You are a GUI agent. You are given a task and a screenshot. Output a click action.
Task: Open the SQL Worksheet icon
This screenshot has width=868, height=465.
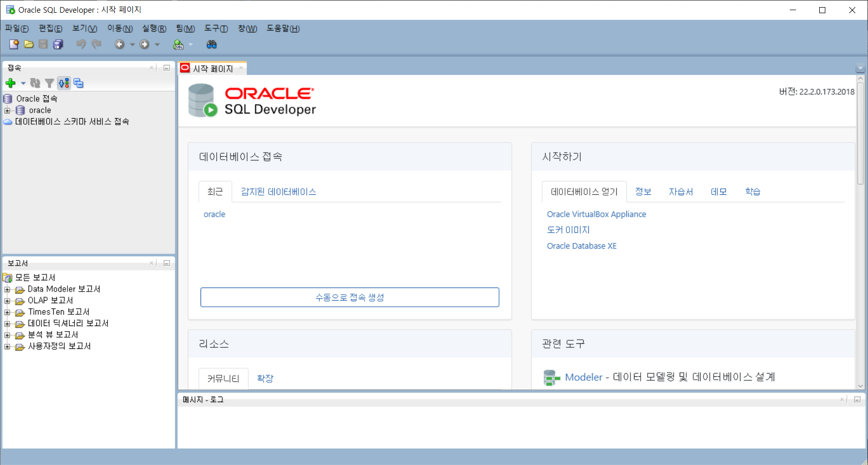pos(178,44)
